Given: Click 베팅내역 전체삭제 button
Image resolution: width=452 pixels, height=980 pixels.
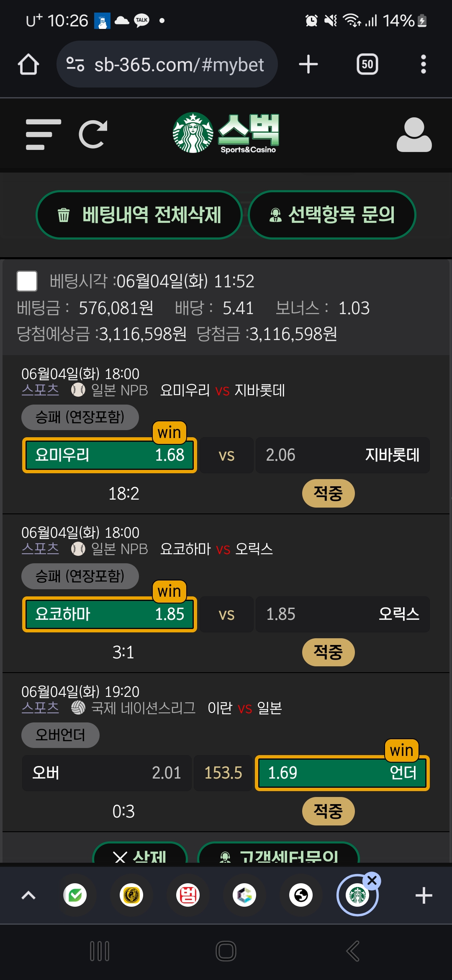Looking at the screenshot, I should point(139,215).
